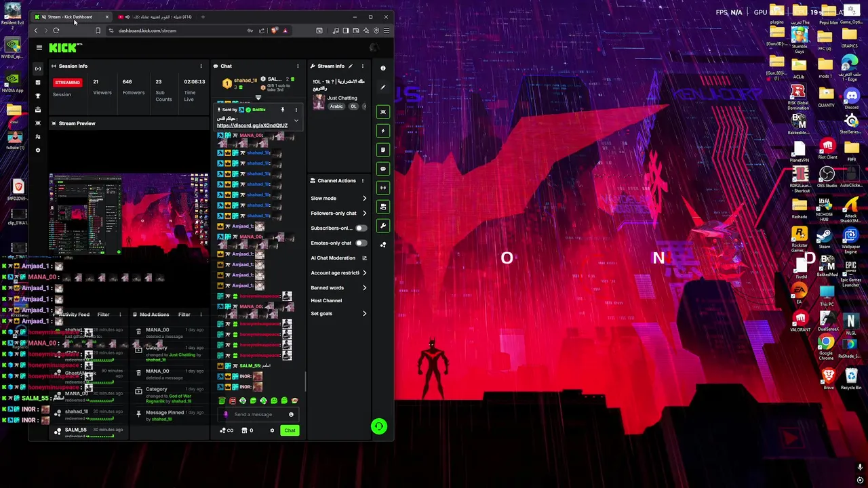The height and width of the screenshot is (488, 868).
Task: Click the lightning bolt quick action
Action: (383, 131)
